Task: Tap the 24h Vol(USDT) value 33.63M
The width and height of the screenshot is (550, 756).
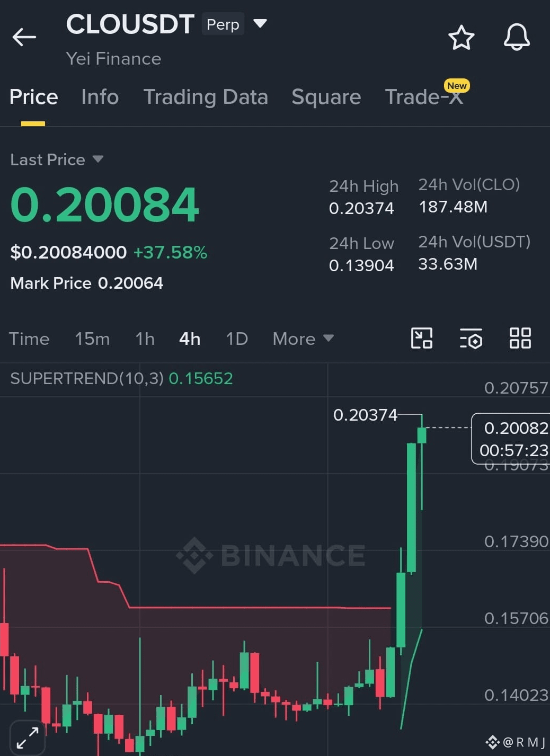Action: 448,264
